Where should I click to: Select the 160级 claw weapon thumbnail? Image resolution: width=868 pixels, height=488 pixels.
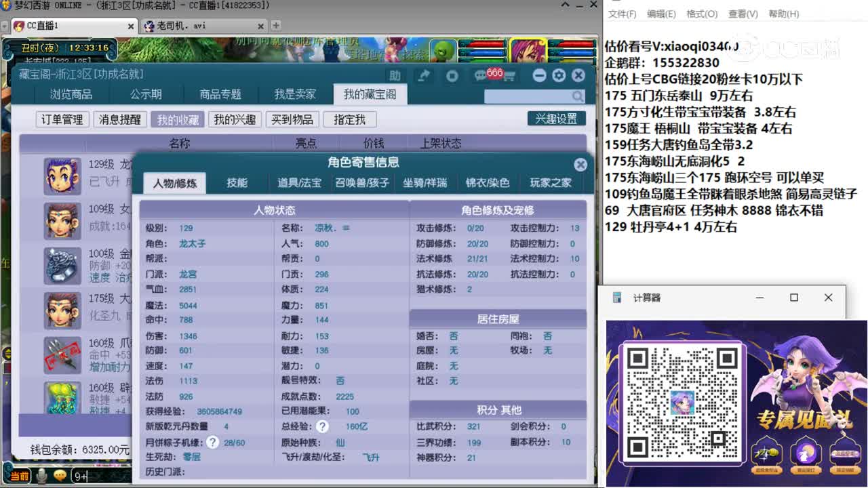pos(62,355)
